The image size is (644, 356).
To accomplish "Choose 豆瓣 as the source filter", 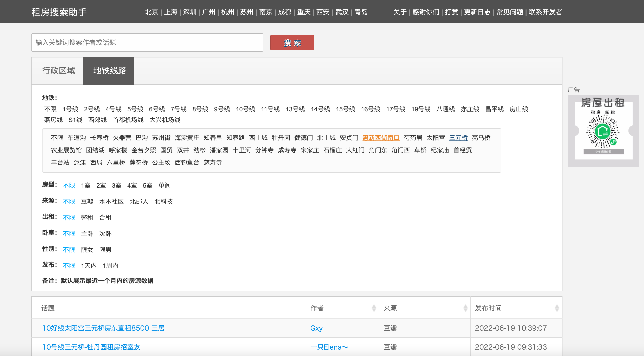I will (87, 201).
